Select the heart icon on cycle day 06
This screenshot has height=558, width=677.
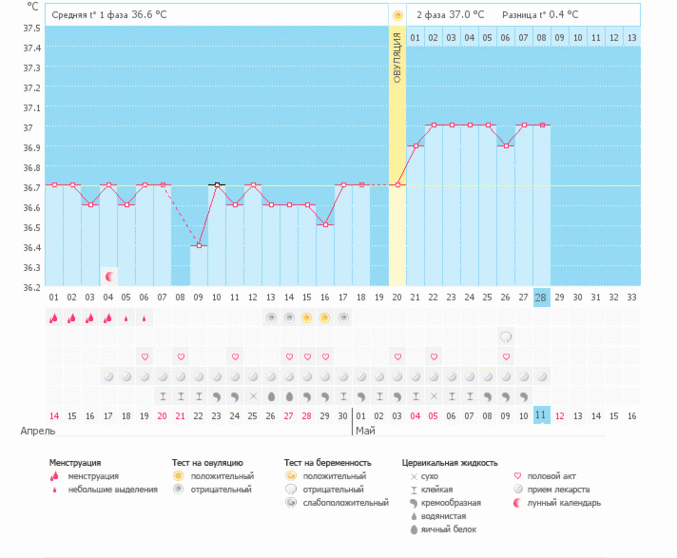[x=144, y=356]
